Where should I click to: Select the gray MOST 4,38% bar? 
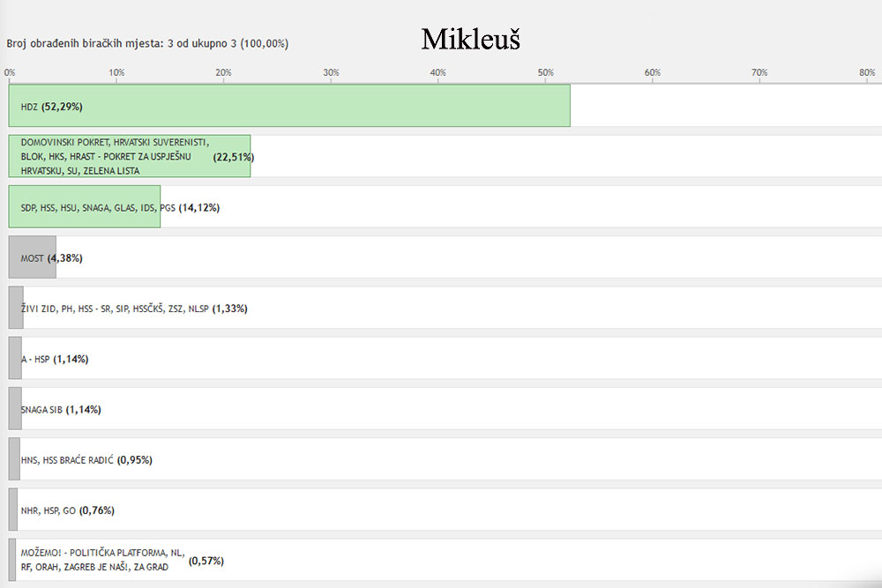[x=32, y=257]
